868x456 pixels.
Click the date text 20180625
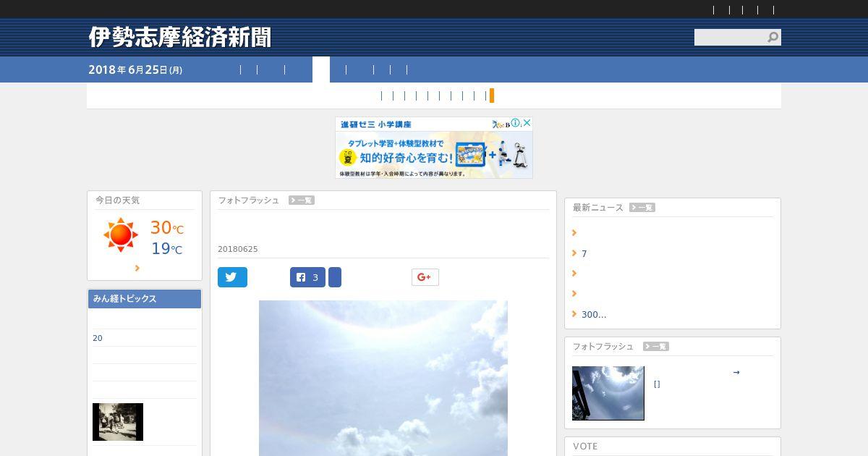(x=238, y=249)
